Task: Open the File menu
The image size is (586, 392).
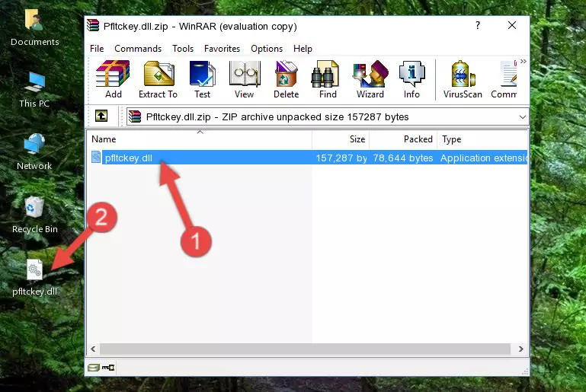Action: (x=97, y=49)
